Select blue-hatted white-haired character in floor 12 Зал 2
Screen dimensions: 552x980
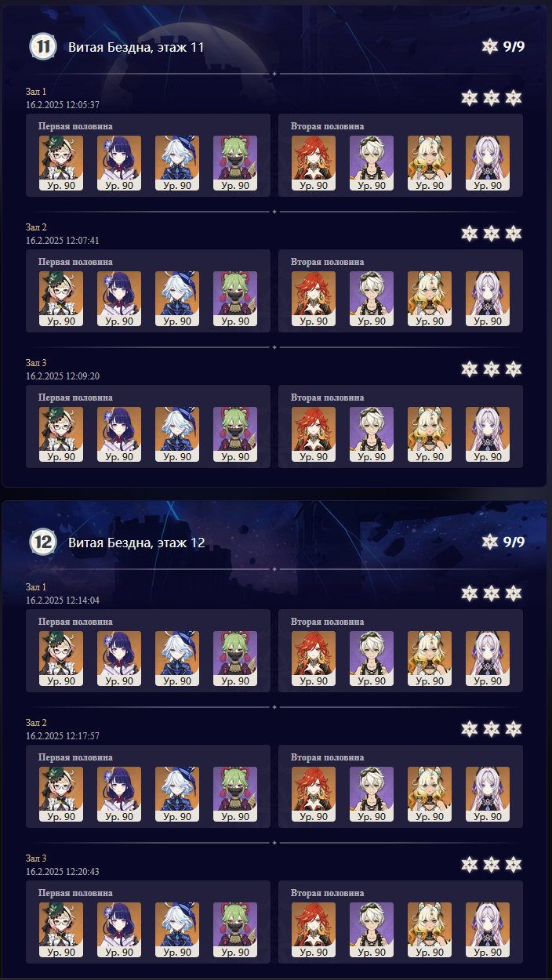coord(177,794)
